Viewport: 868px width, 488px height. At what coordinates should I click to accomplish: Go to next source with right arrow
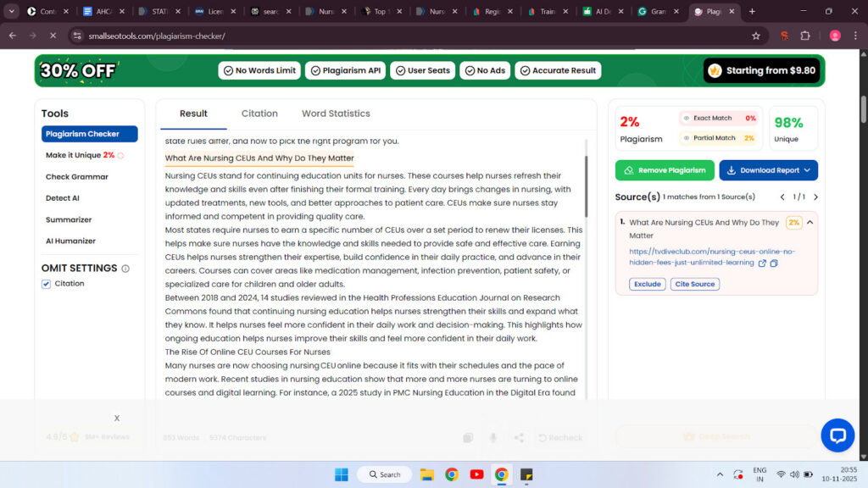(x=815, y=197)
